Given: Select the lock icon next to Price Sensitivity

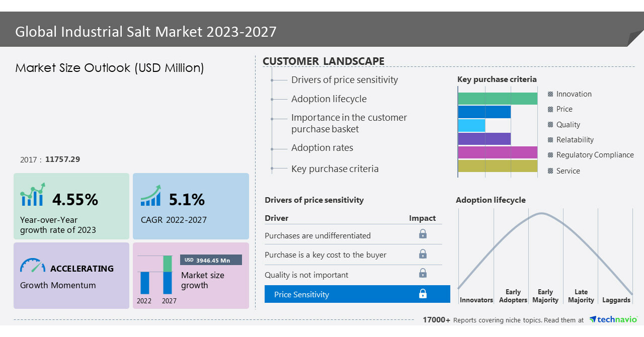Looking at the screenshot, I should [423, 294].
